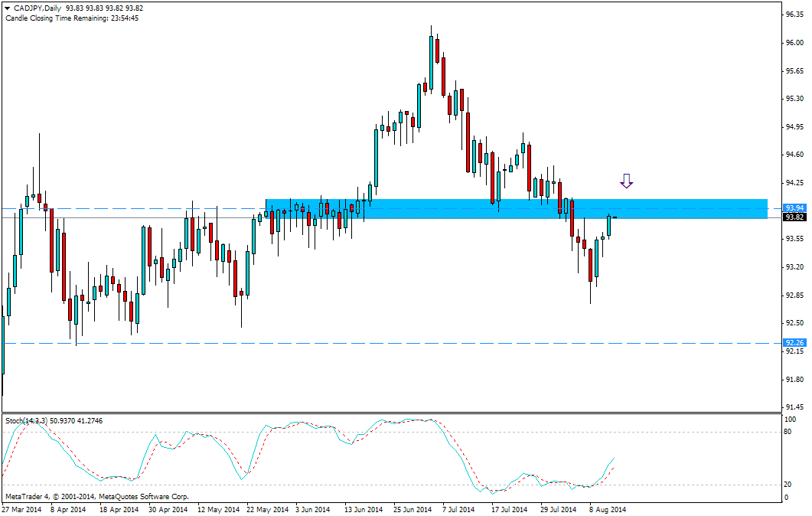The width and height of the screenshot is (812, 516).
Task: Click the 30 Apr 2014 date label
Action: 168,509
